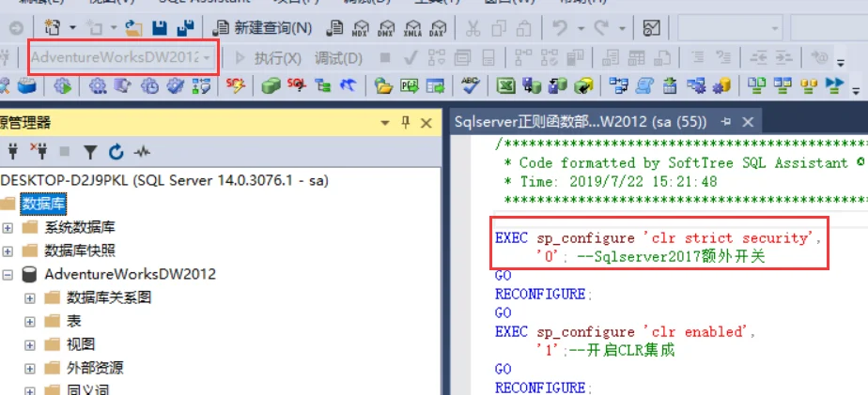Expand the 外部资源 folder
This screenshot has width=868, height=395.
pos(30,368)
